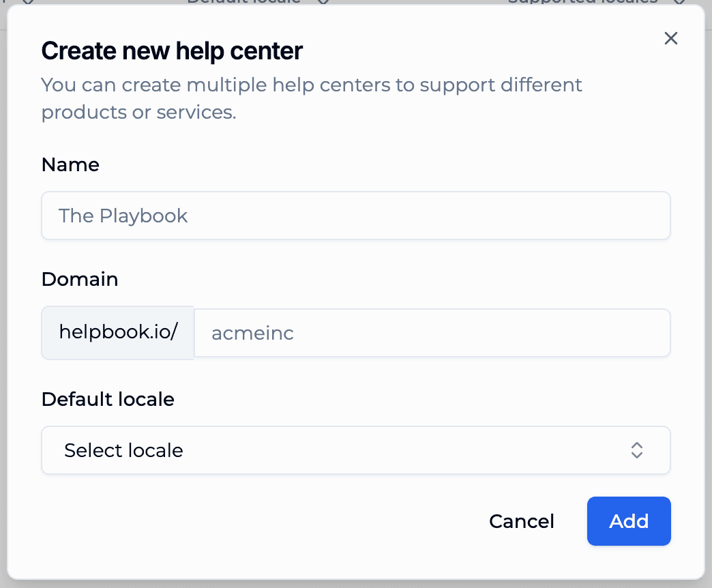712x588 pixels.
Task: Click the dialog description about multiple help centers
Action: click(312, 85)
